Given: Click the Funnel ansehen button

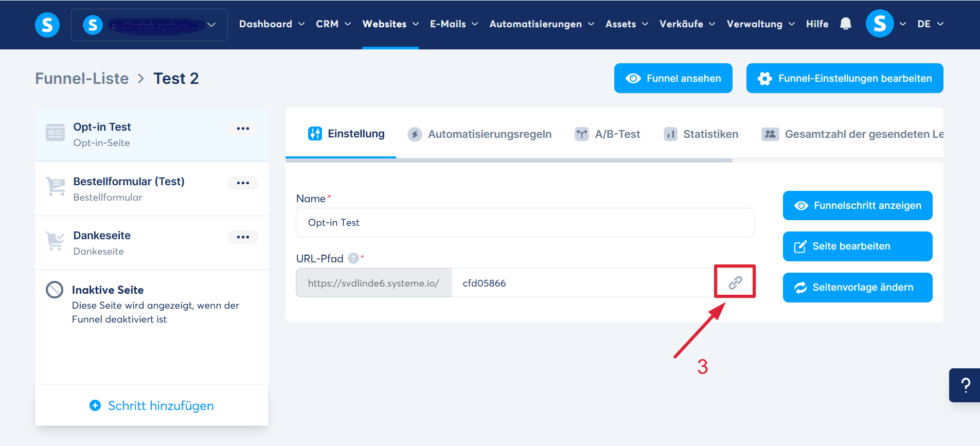Looking at the screenshot, I should [673, 78].
